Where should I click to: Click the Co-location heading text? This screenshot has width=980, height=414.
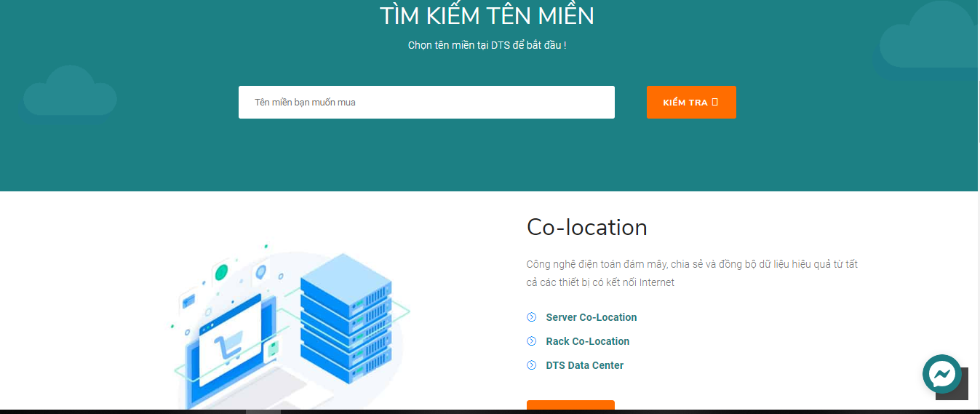587,227
